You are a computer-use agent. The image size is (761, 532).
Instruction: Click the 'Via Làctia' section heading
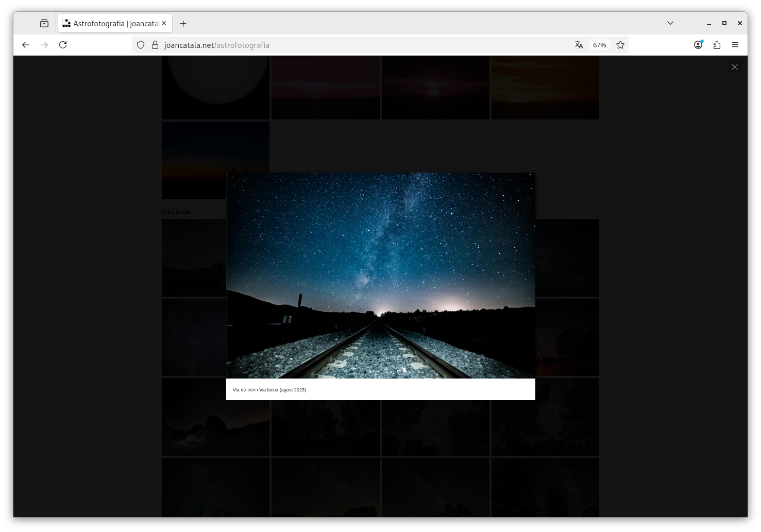175,212
